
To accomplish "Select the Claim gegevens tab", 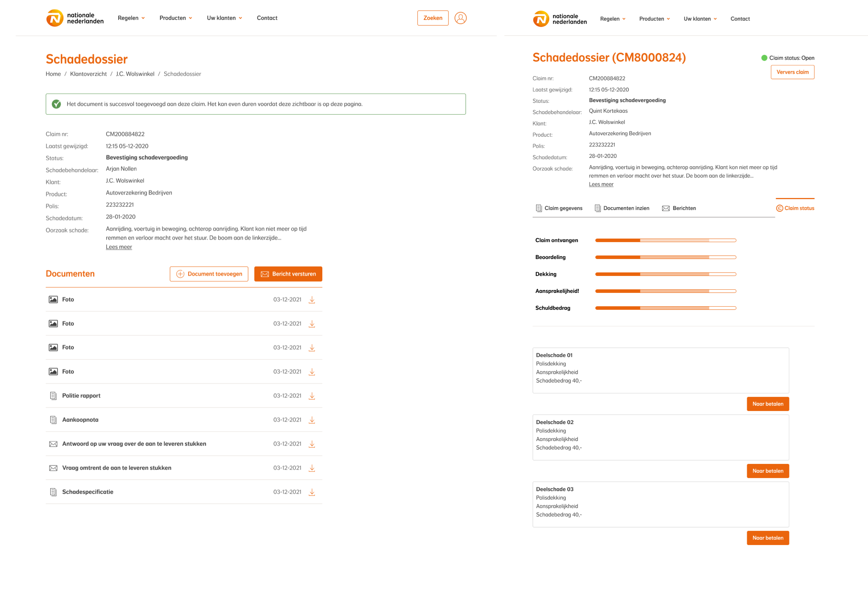I will (559, 208).
